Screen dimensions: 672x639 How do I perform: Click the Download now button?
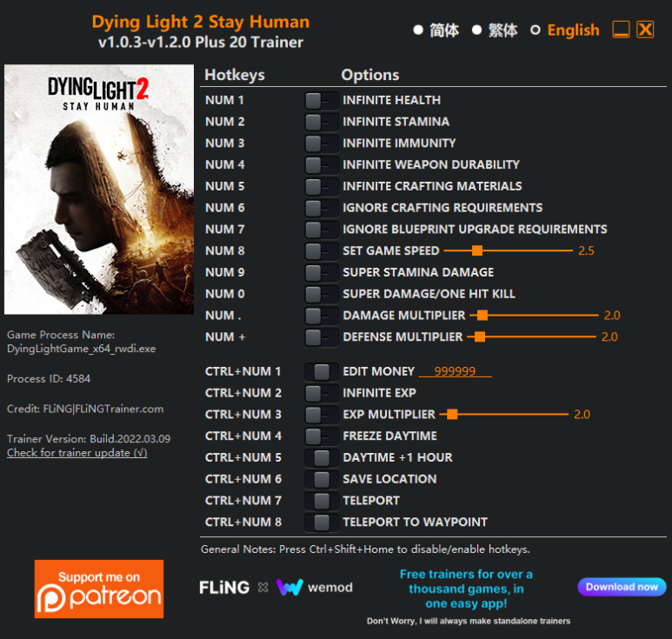[622, 587]
